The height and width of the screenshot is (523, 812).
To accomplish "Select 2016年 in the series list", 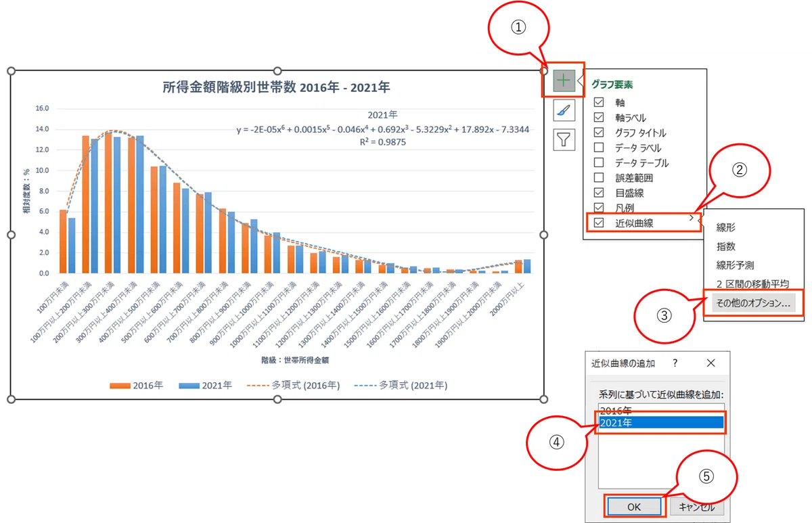I will 662,411.
